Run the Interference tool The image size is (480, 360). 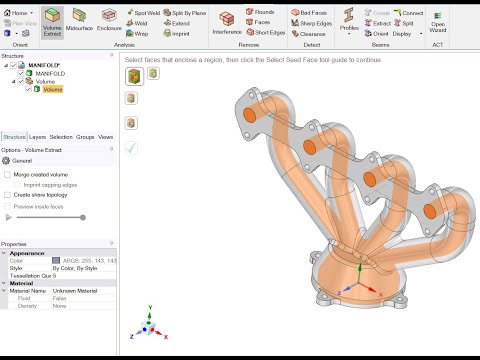tap(227, 23)
